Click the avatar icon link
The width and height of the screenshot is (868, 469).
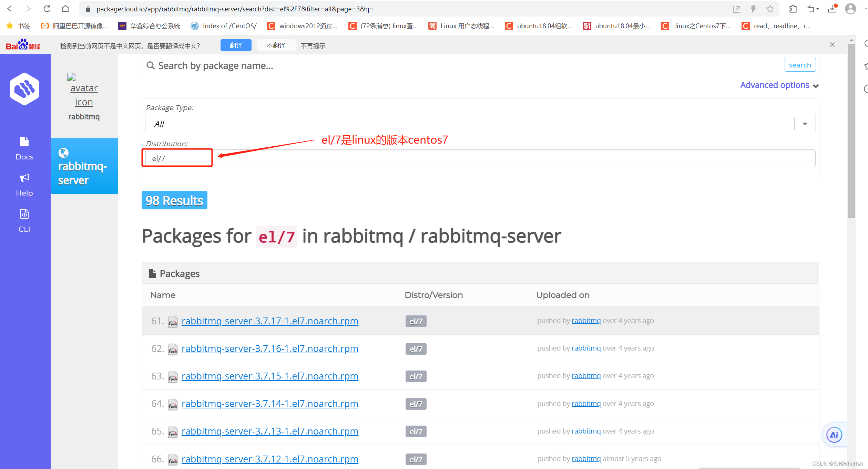coord(84,91)
